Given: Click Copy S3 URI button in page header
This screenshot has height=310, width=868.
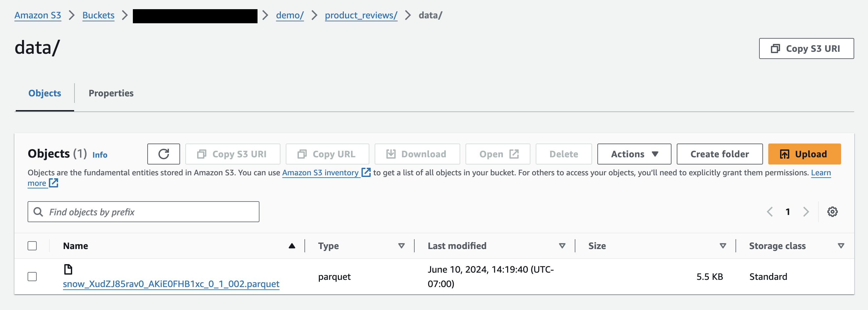Looking at the screenshot, I should [806, 48].
